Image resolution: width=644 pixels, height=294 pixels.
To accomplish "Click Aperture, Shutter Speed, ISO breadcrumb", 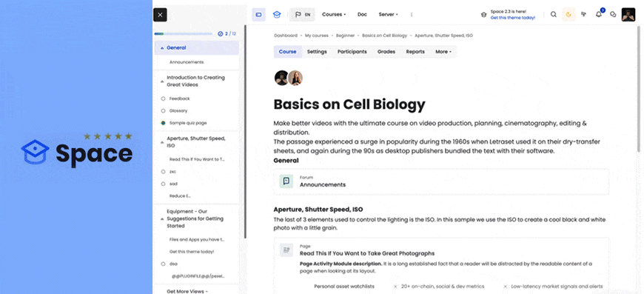I will 443,36.
